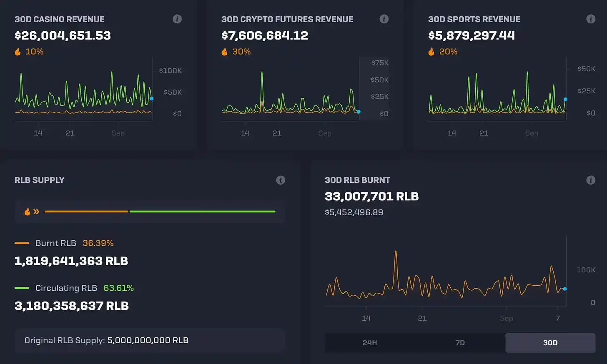Click the blue endpoint dot on sports chart
Image resolution: width=607 pixels, height=364 pixels.
[x=565, y=100]
